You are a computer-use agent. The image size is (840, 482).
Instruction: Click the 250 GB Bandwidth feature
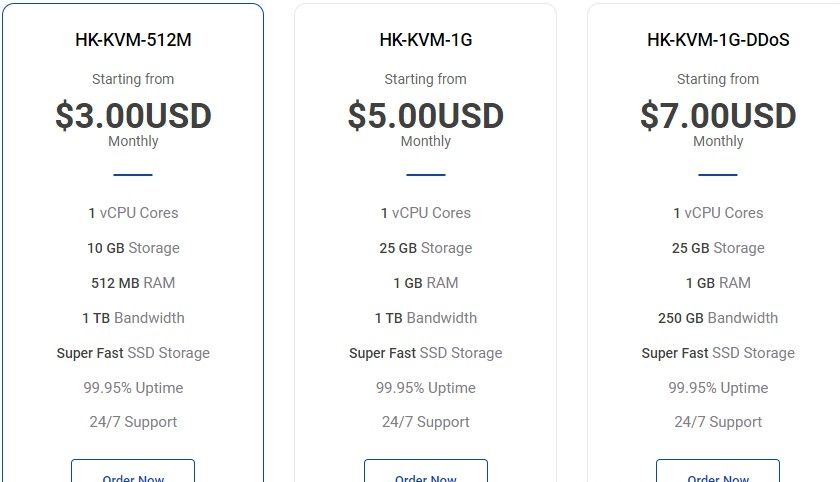718,318
